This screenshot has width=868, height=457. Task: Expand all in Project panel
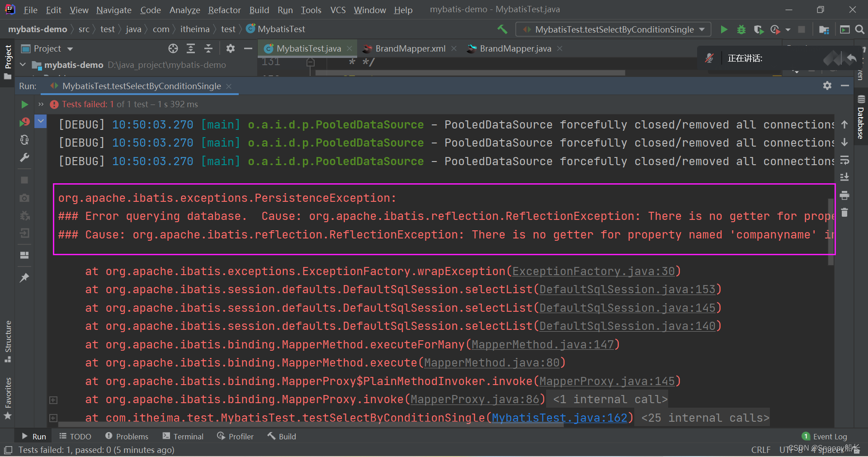pos(191,48)
